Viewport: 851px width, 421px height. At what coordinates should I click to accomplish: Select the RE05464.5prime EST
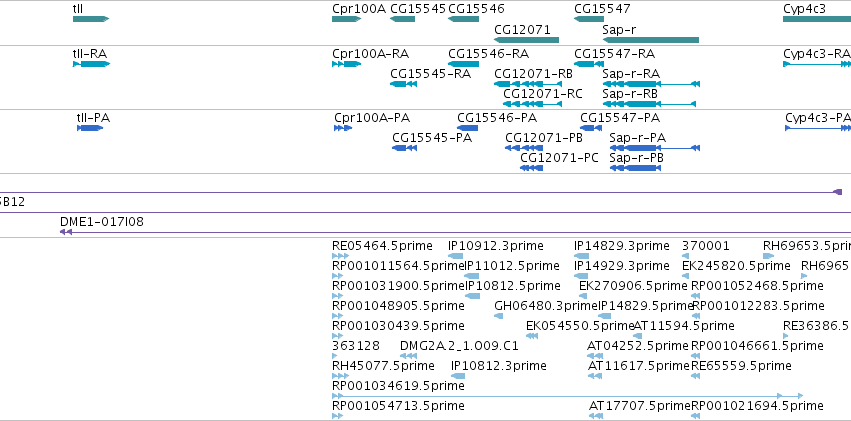coord(340,256)
